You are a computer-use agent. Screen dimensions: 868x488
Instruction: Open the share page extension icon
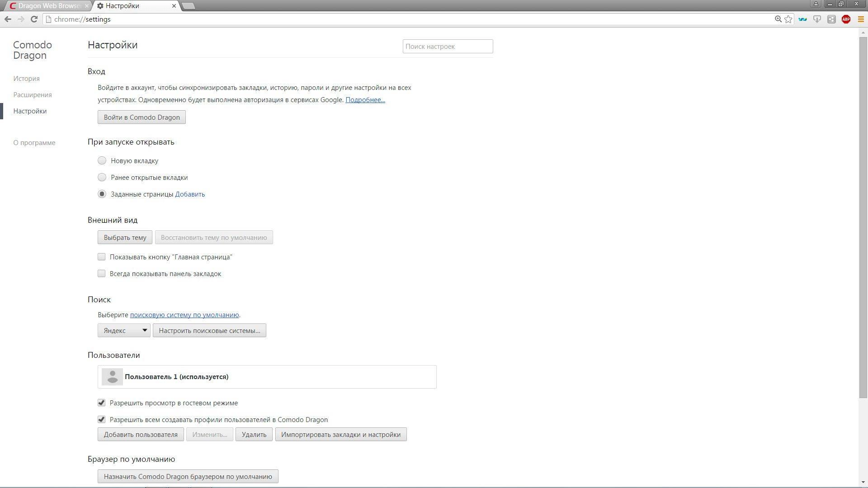pyautogui.click(x=831, y=19)
